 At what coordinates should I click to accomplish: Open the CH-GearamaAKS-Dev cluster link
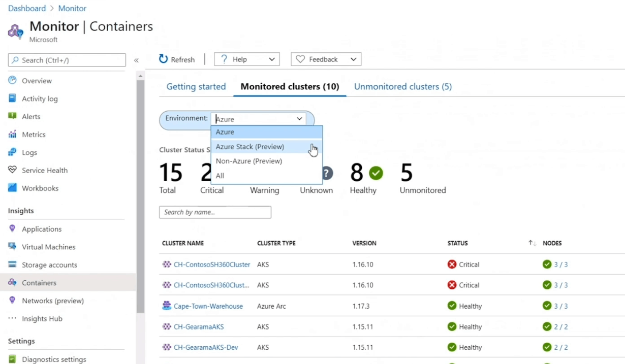[206, 348]
